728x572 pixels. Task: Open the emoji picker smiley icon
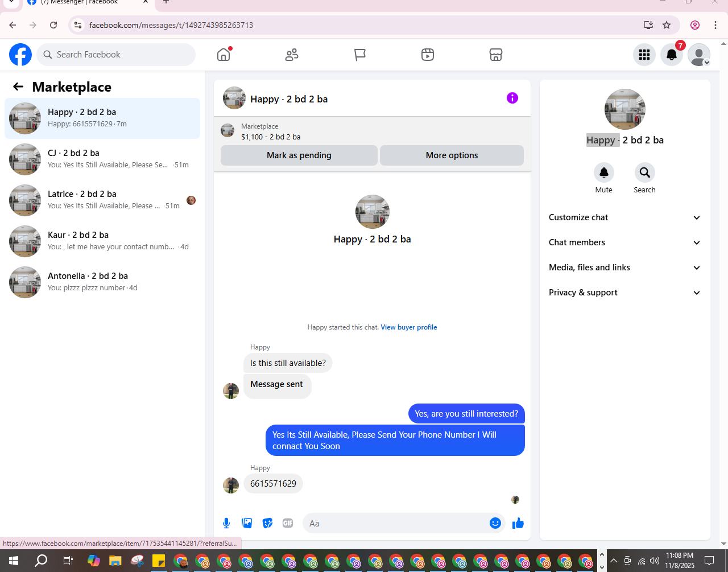click(x=495, y=523)
